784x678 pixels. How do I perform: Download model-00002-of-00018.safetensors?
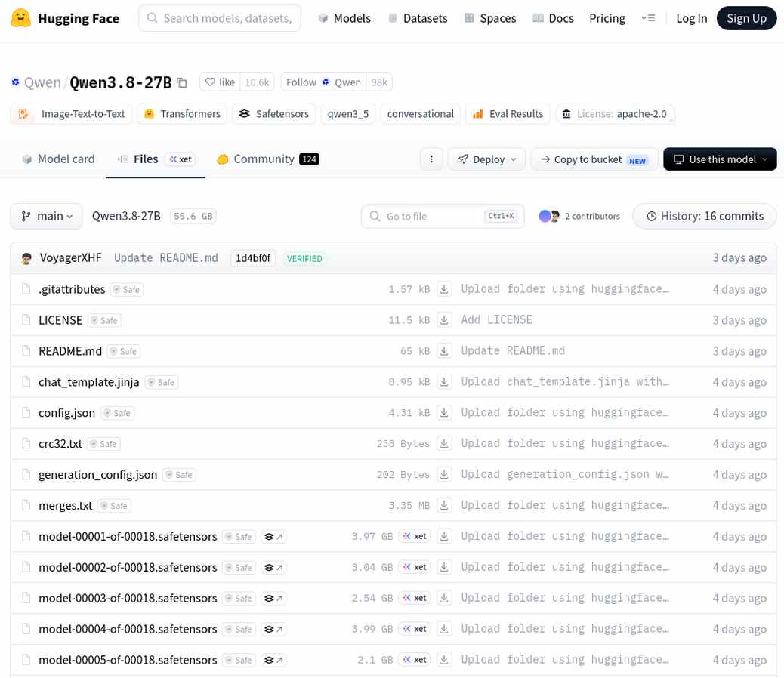pos(444,567)
